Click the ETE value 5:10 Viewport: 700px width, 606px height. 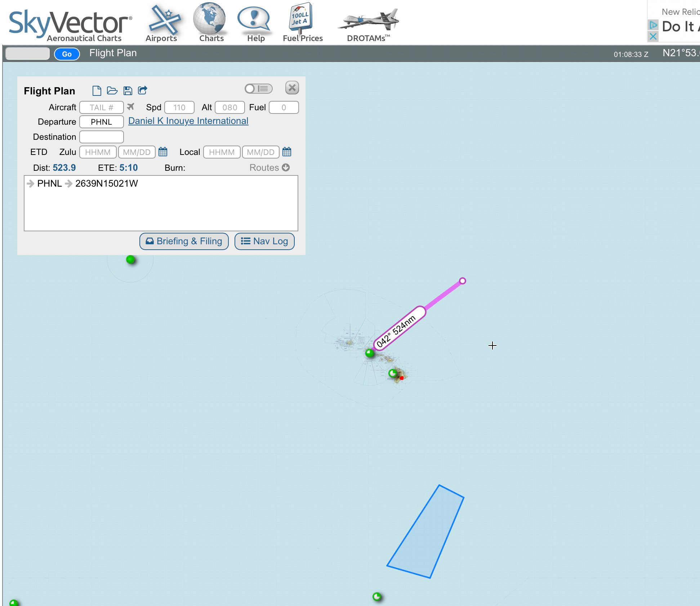pos(129,168)
